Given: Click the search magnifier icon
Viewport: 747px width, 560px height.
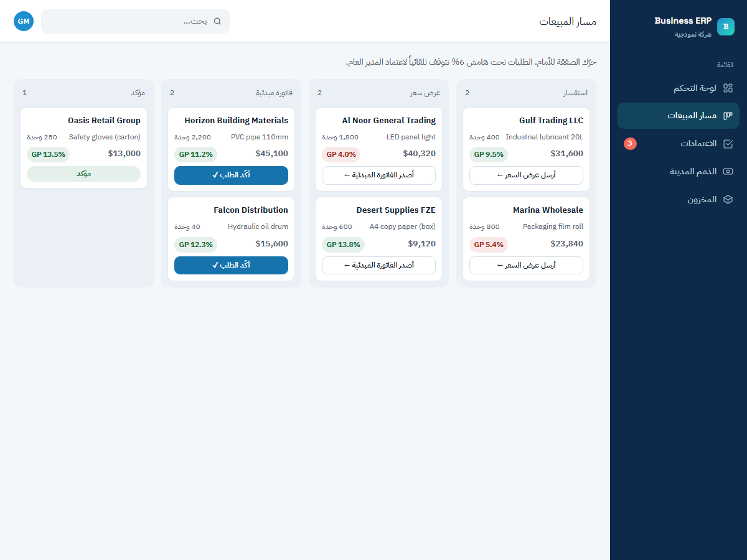Looking at the screenshot, I should pyautogui.click(x=217, y=21).
